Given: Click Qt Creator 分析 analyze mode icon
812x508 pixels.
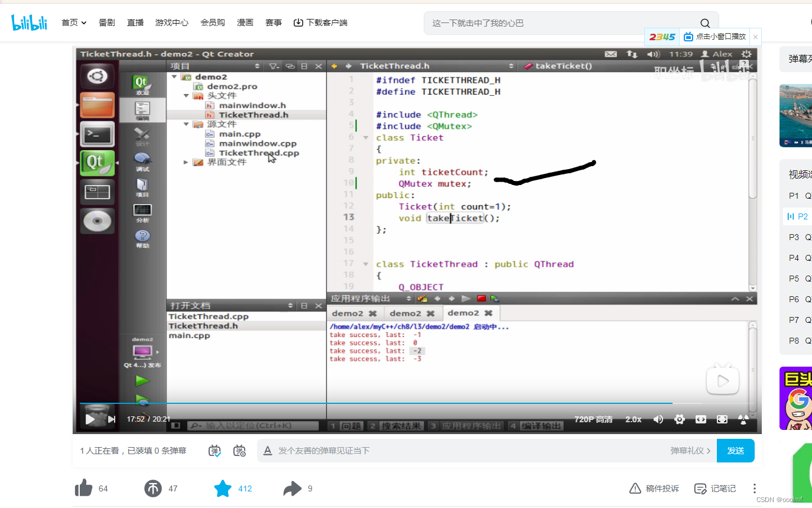Looking at the screenshot, I should [x=142, y=213].
